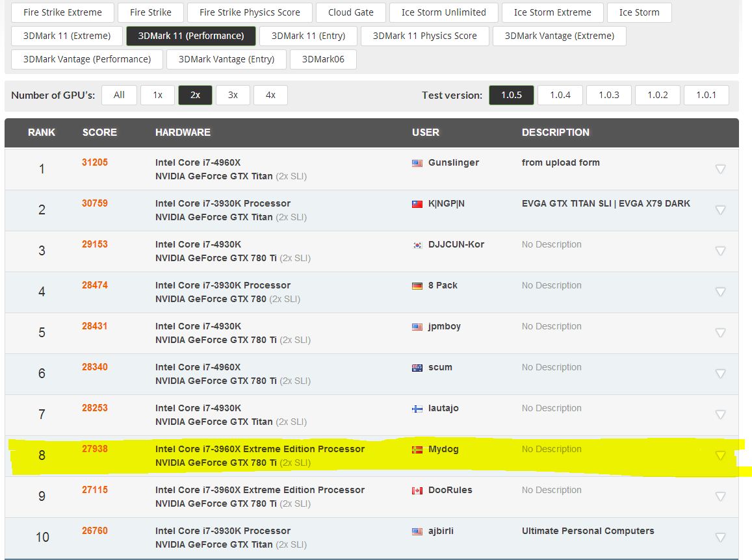This screenshot has width=752, height=560.
Task: Click the flag icon beside ajbirli
Action: pyautogui.click(x=417, y=531)
